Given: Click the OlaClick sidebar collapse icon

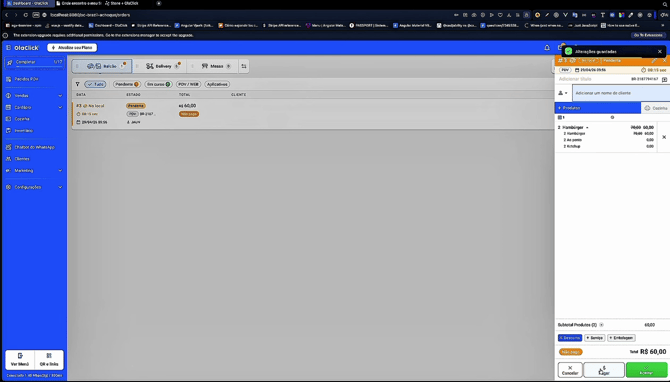Looking at the screenshot, I should tap(8, 47).
